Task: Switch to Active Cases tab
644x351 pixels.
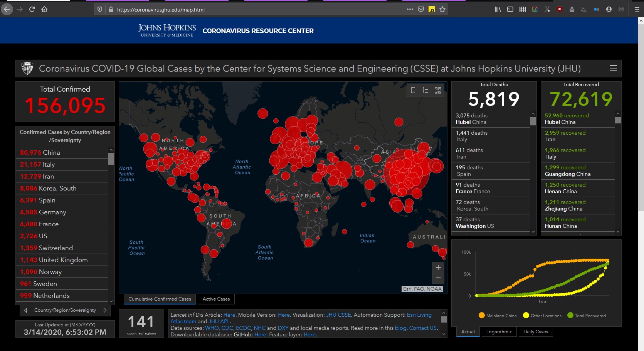Action: pos(216,299)
